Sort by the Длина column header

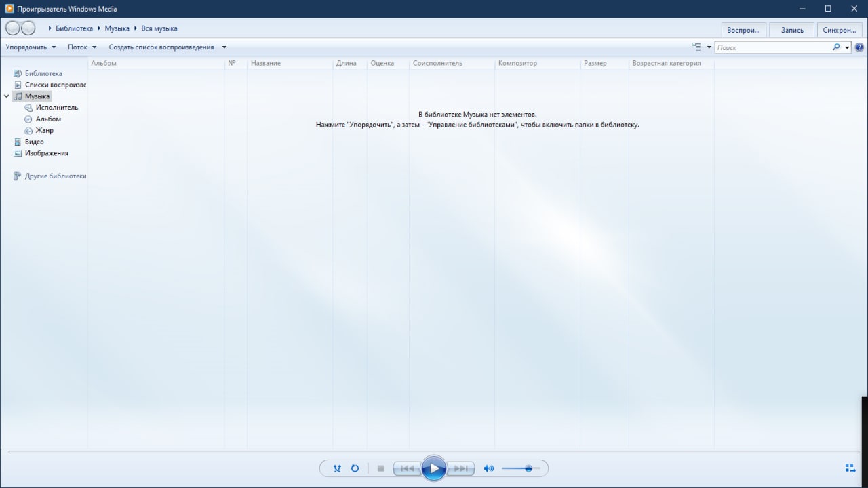(350, 63)
